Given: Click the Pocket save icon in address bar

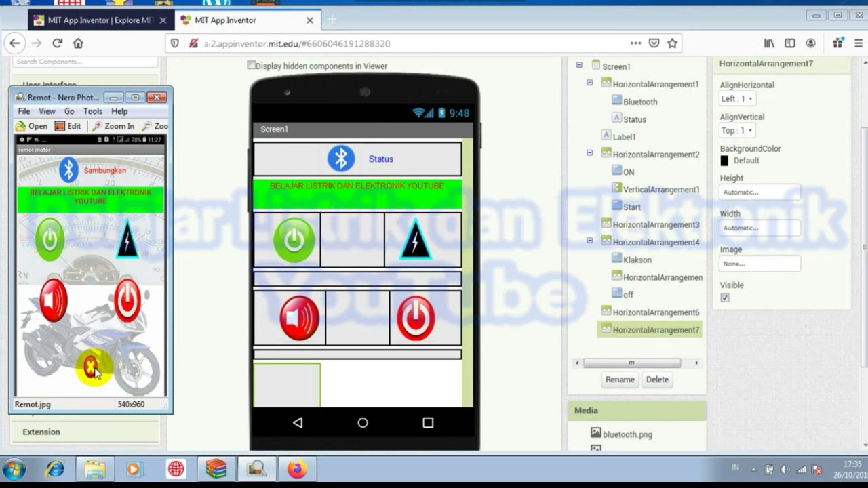Looking at the screenshot, I should pyautogui.click(x=654, y=43).
